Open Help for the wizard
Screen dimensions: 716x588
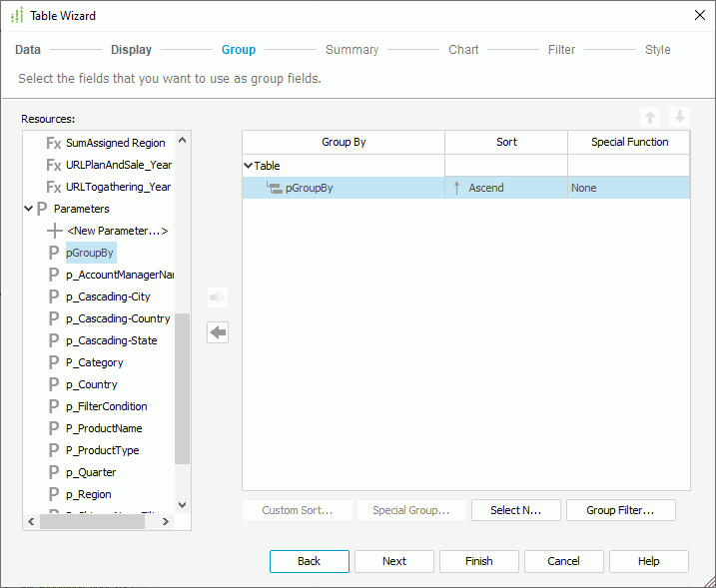(x=649, y=561)
